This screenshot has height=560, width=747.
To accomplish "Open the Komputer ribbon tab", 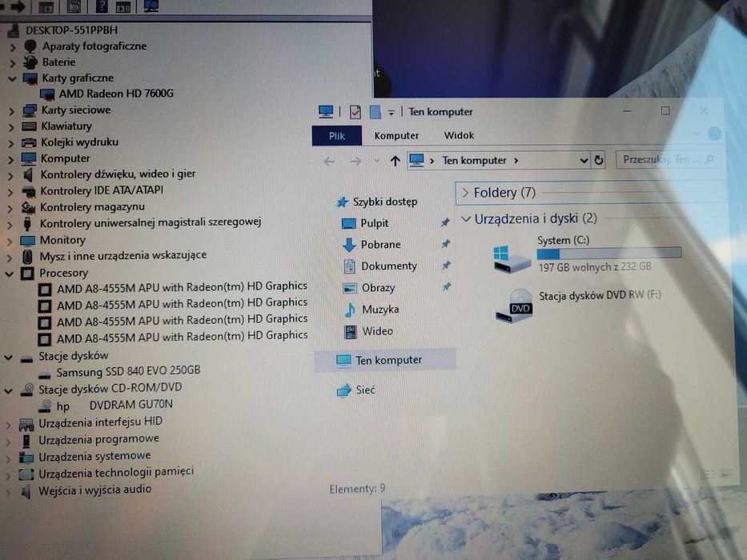I will 396,136.
